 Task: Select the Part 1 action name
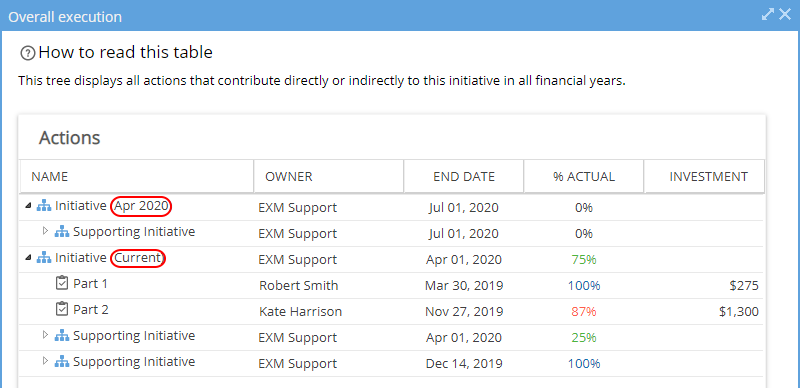(90, 283)
